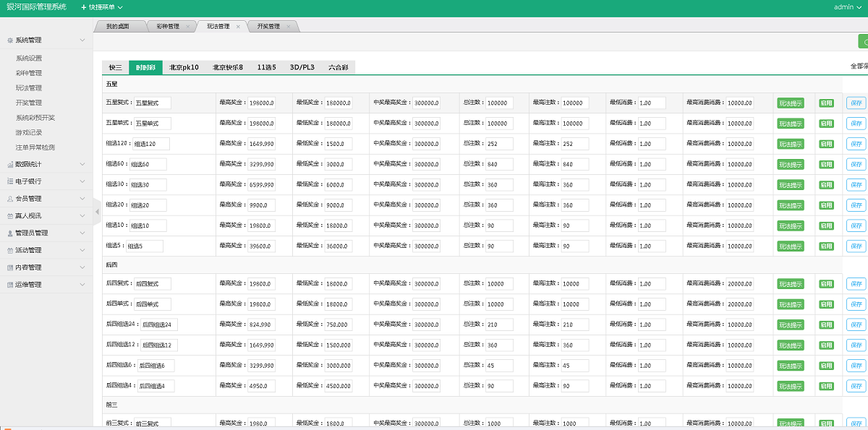Select the 六合彩 lottery tab
The height and width of the screenshot is (430, 868).
[x=338, y=68]
